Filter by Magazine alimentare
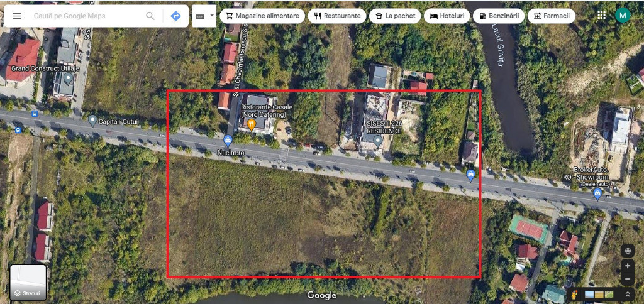The width and height of the screenshot is (644, 304). [x=262, y=16]
